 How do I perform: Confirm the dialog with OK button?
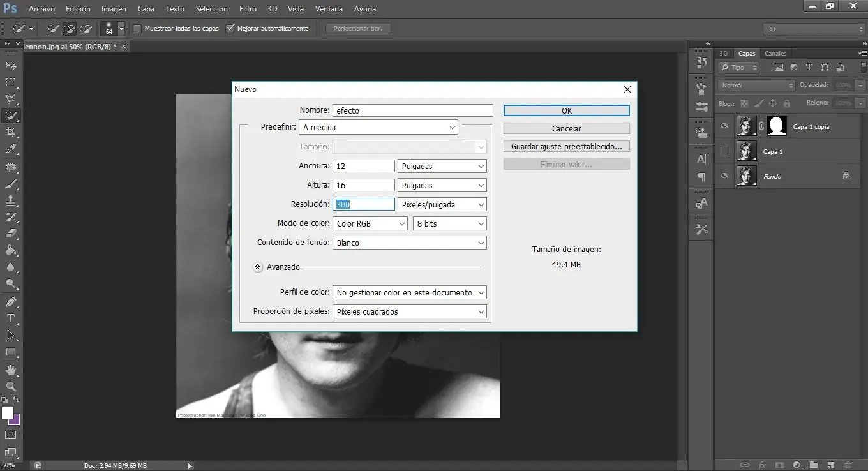[x=566, y=110]
